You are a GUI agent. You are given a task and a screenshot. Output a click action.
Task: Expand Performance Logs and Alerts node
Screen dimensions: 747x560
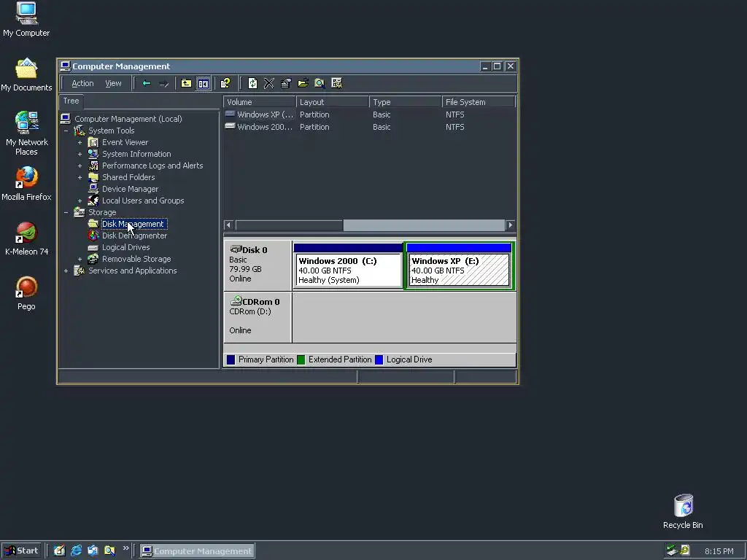[80, 166]
